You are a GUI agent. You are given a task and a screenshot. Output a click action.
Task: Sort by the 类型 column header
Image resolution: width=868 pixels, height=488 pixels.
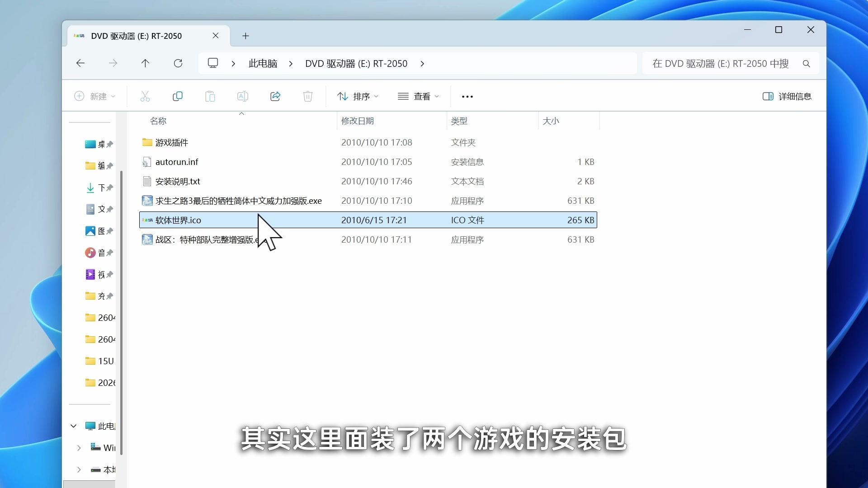(x=459, y=121)
